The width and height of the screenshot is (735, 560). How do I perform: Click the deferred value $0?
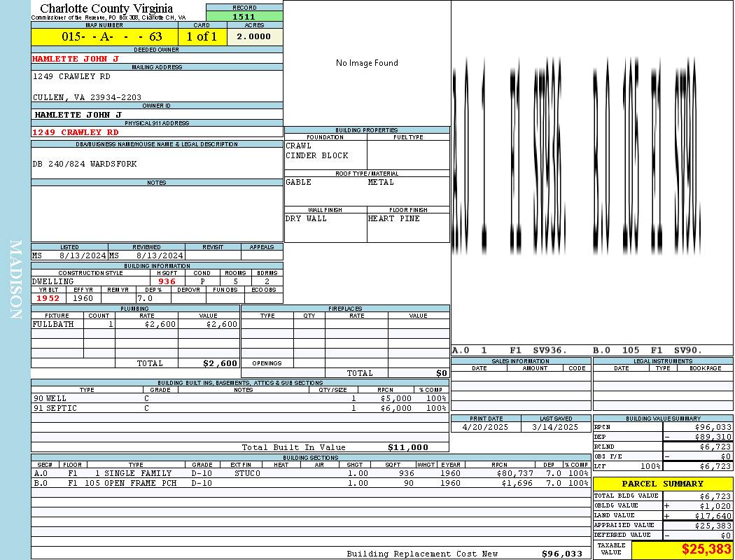726,535
